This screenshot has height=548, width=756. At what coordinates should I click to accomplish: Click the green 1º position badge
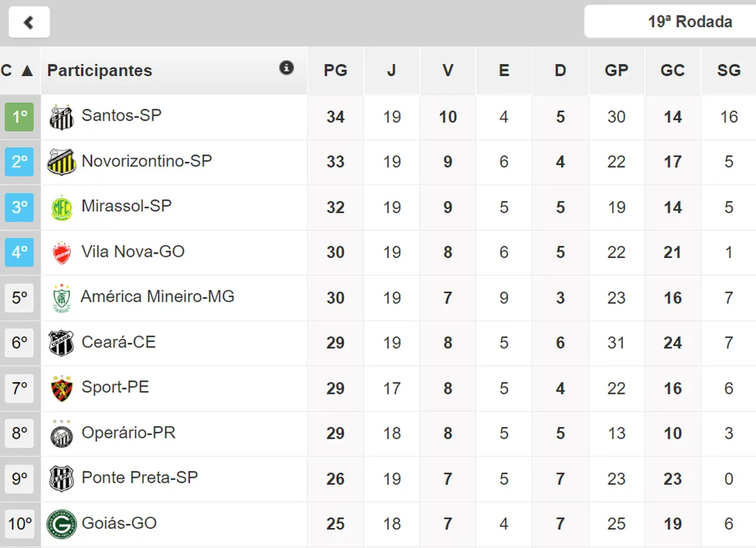(x=19, y=117)
